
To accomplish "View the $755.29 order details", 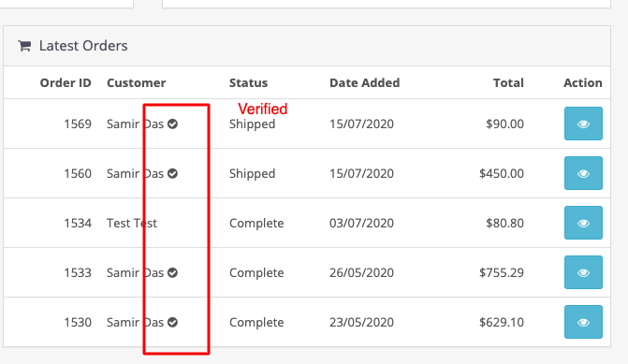I will click(583, 272).
